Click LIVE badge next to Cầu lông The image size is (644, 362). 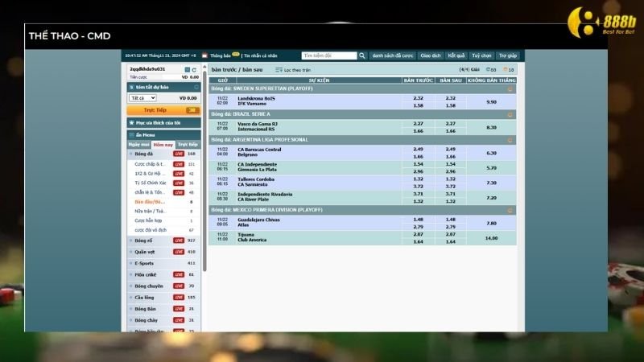pos(179,297)
